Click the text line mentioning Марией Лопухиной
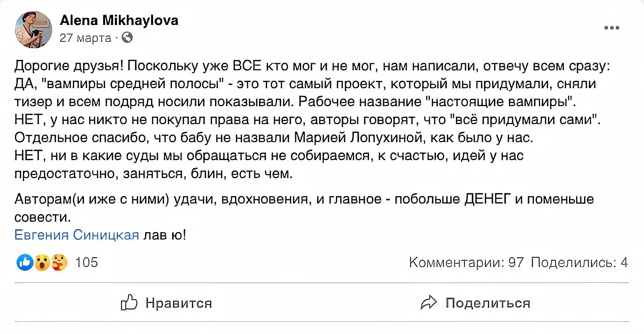The height and width of the screenshot is (334, 644). tap(274, 138)
